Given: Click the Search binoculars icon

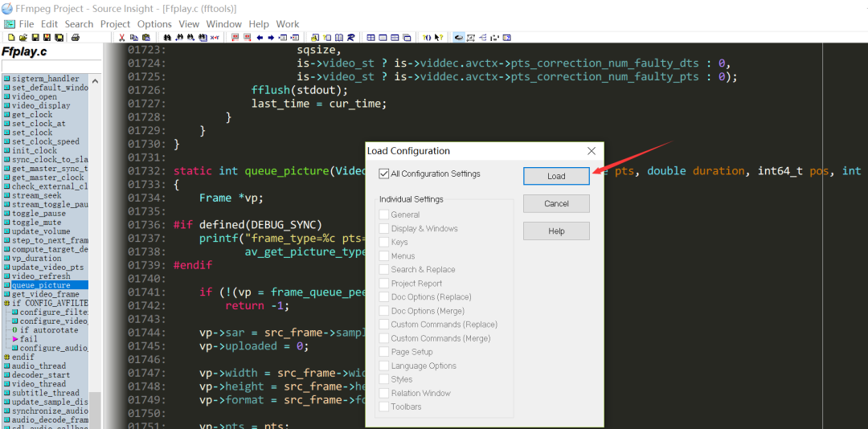Looking at the screenshot, I should 167,38.
